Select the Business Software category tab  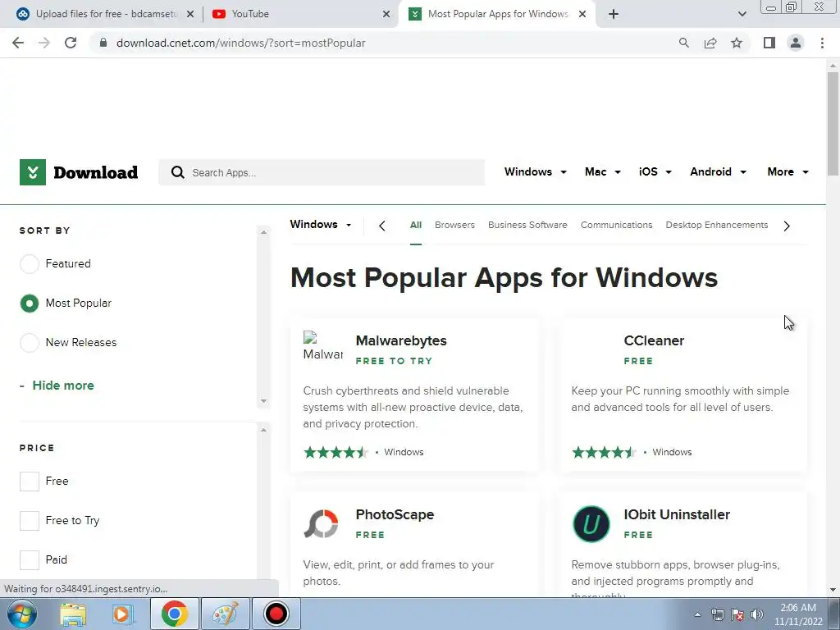pos(527,225)
